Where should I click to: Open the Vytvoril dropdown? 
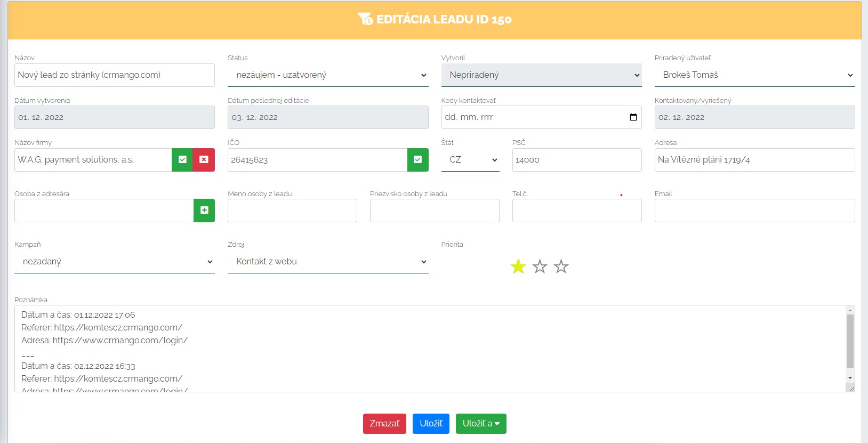(x=541, y=75)
